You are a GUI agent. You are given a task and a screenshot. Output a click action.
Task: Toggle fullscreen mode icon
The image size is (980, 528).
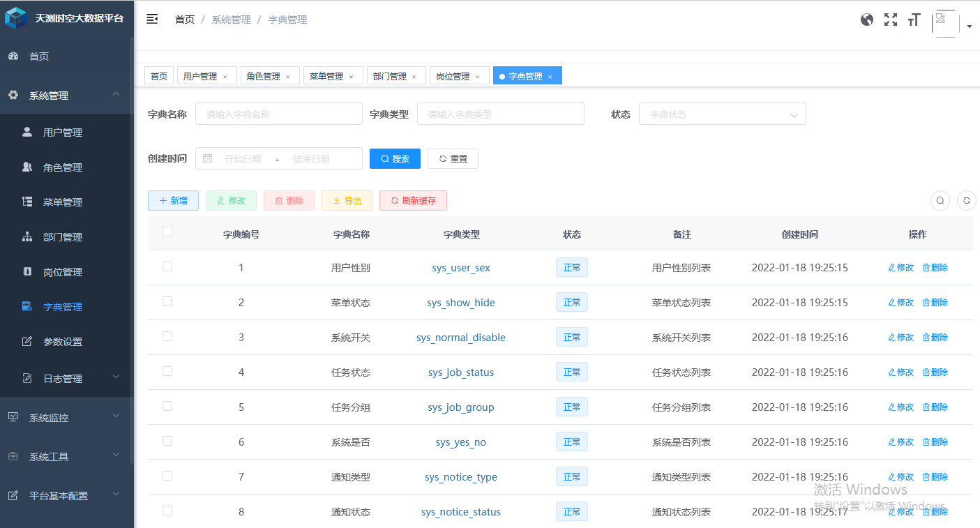pyautogui.click(x=891, y=20)
